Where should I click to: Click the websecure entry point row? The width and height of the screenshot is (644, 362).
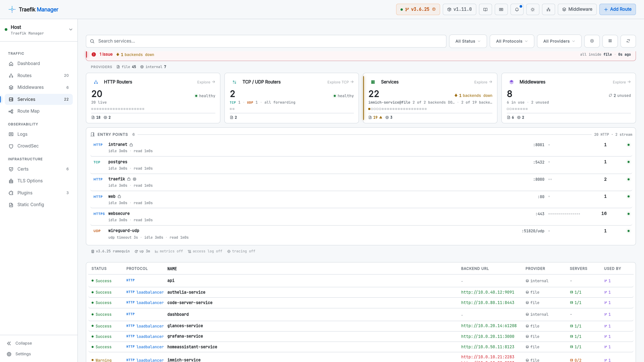pyautogui.click(x=361, y=217)
